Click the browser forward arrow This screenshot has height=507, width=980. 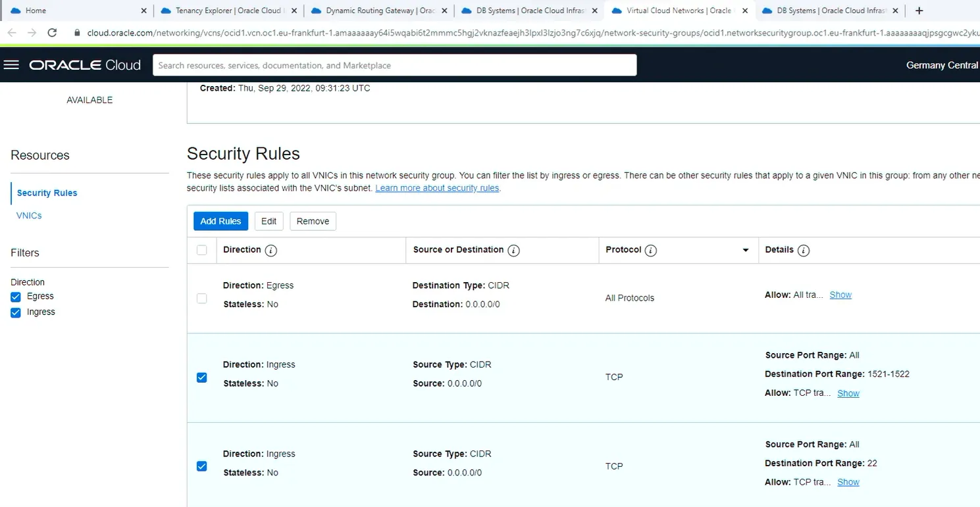pos(32,32)
